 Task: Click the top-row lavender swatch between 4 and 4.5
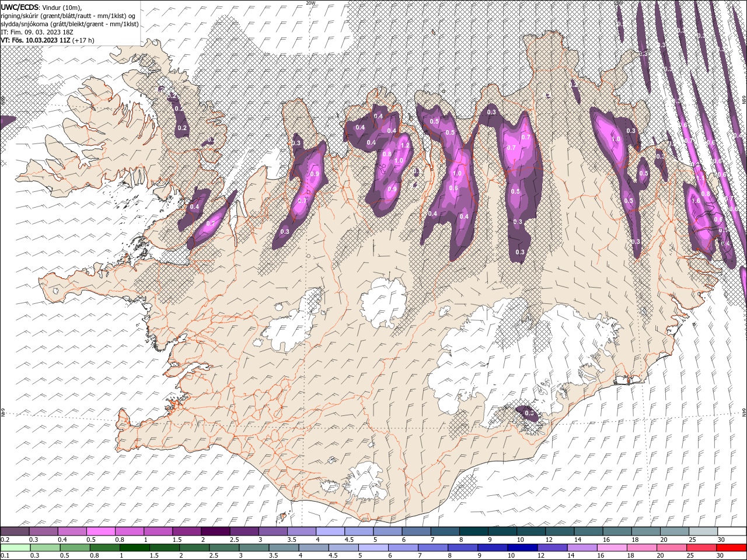coord(330,531)
